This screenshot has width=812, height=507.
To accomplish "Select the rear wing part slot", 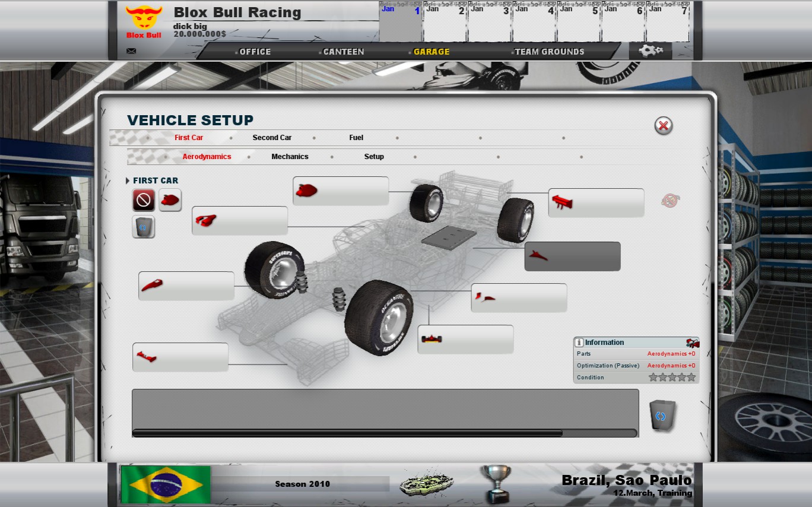I will 596,203.
